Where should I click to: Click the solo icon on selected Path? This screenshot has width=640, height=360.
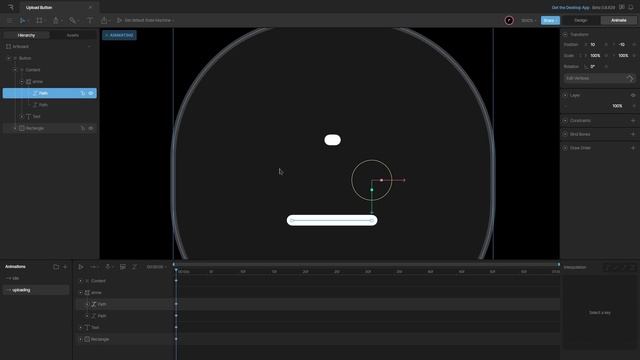click(83, 93)
